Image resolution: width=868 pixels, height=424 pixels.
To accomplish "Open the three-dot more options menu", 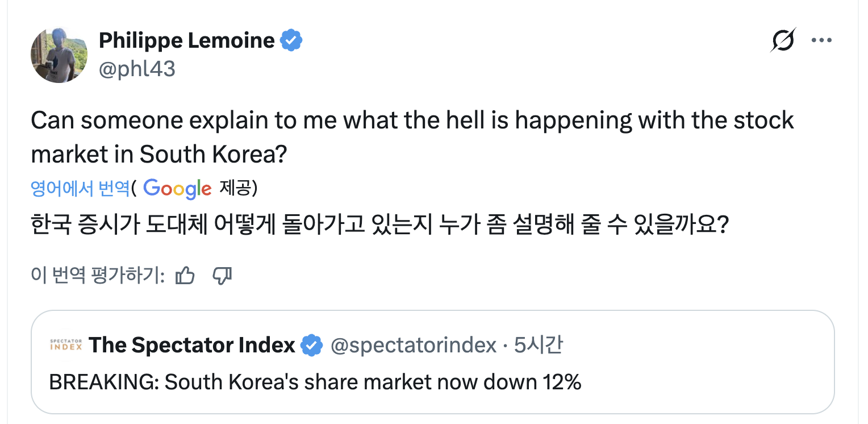I will point(821,40).
